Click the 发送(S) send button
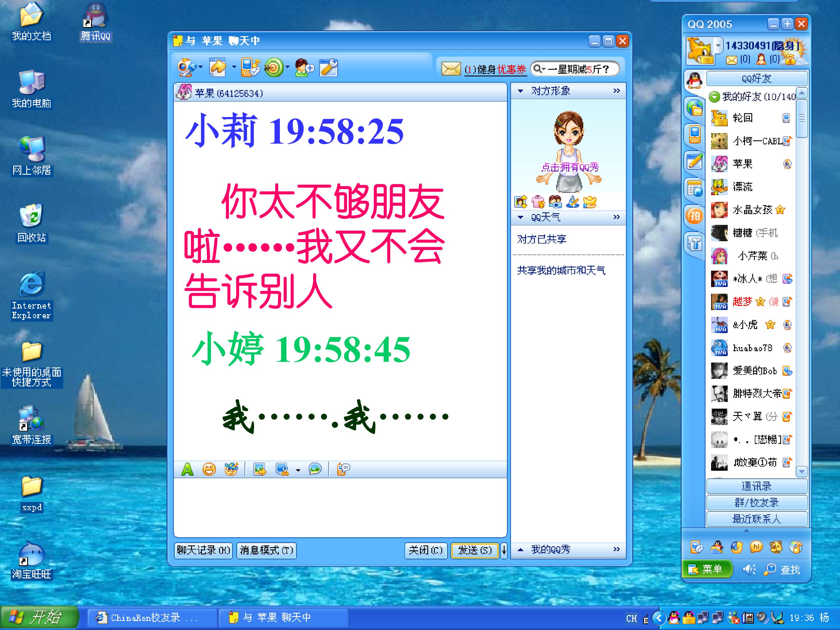Image resolution: width=840 pixels, height=630 pixels. tap(474, 550)
